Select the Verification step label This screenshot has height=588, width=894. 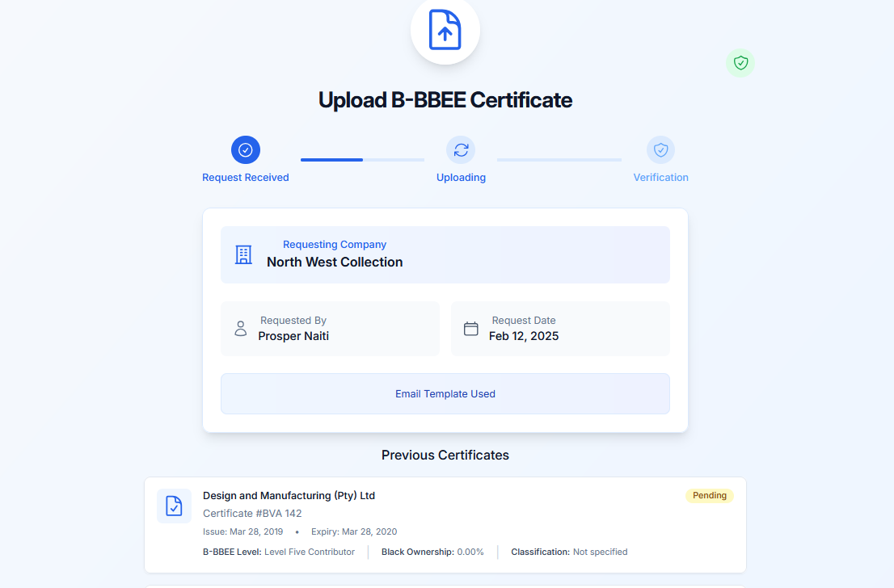coord(660,178)
